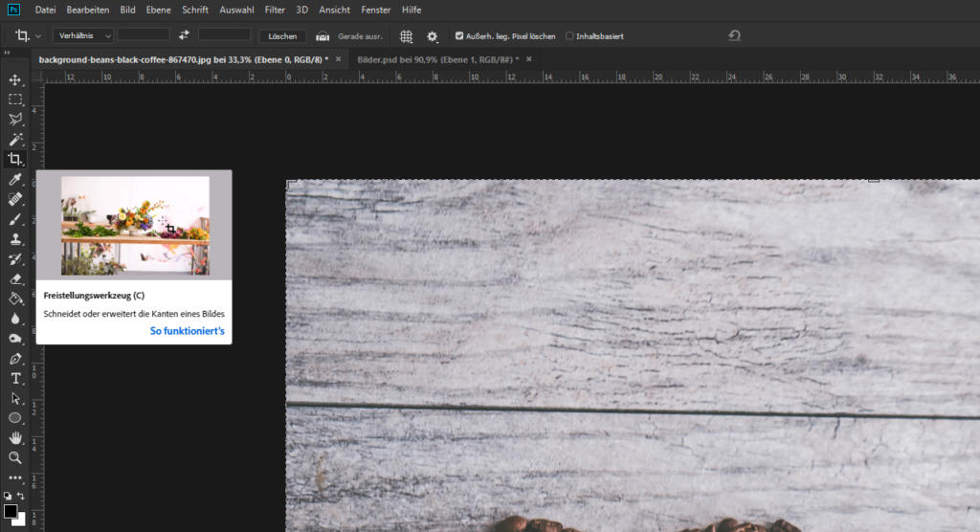Click the tooltip preview image of flowers
Viewport: 980px width, 532px height.
coord(135,226)
